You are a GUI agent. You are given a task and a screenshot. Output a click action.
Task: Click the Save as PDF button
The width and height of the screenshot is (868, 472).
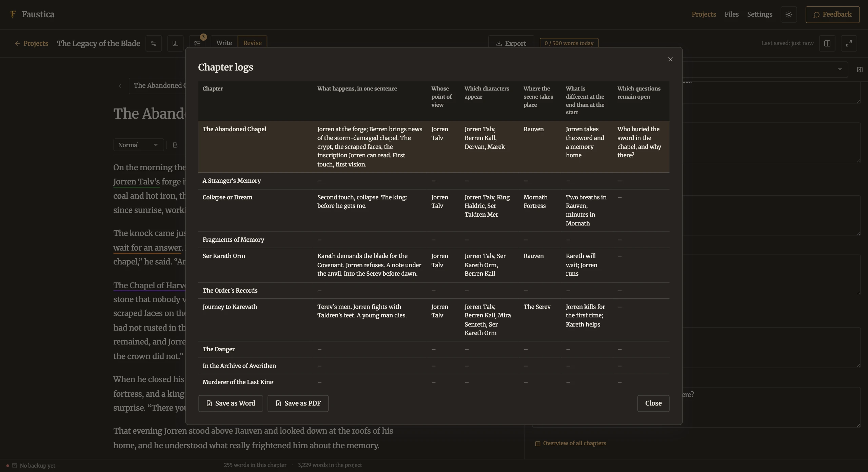[298, 404]
